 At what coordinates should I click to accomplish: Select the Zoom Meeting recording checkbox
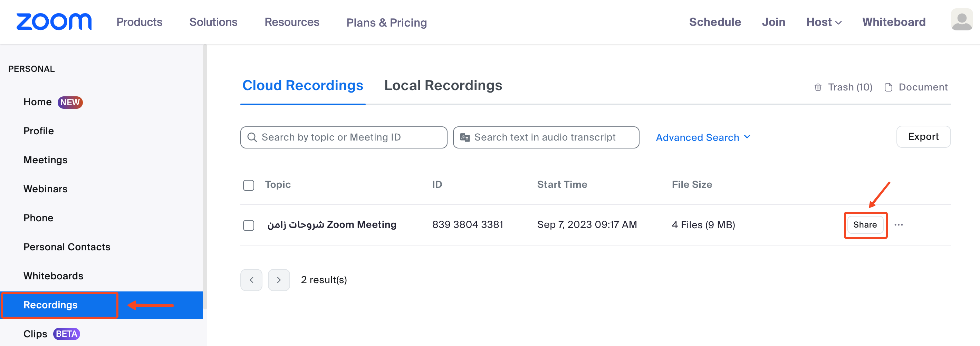[248, 225]
